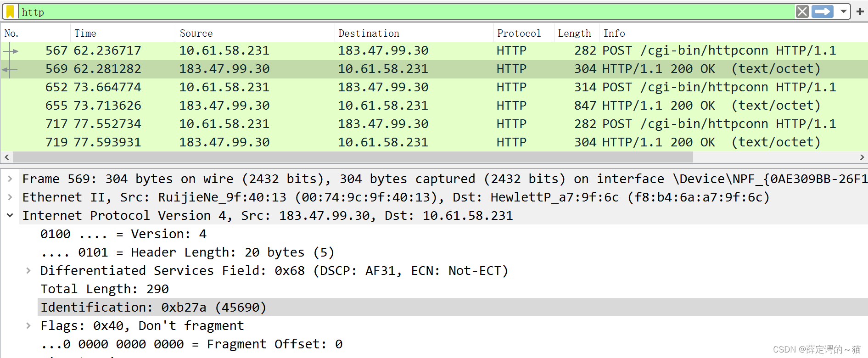Image resolution: width=868 pixels, height=358 pixels.
Task: Open the display filter bookmark icon
Action: [10, 11]
